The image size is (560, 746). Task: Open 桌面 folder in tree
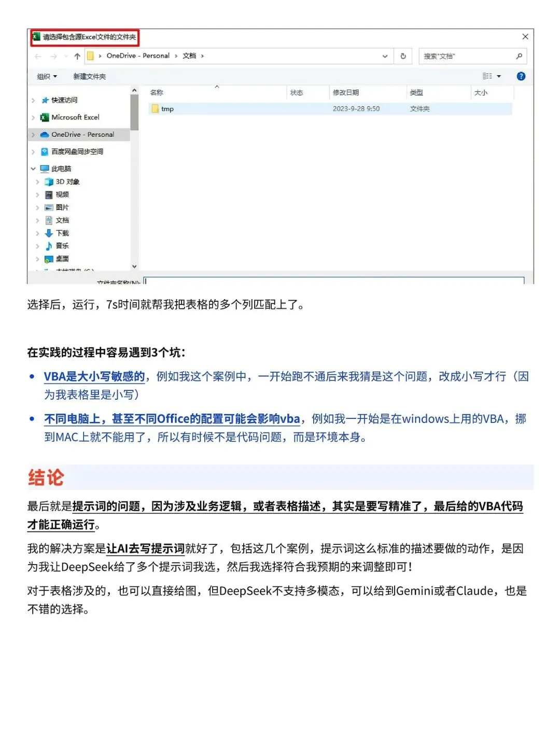pyautogui.click(x=62, y=259)
